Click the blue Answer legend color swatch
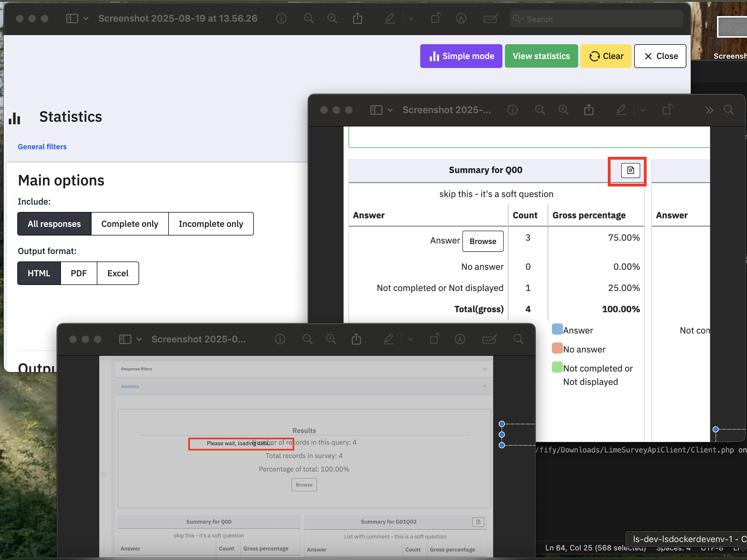The image size is (747, 560). pos(557,329)
